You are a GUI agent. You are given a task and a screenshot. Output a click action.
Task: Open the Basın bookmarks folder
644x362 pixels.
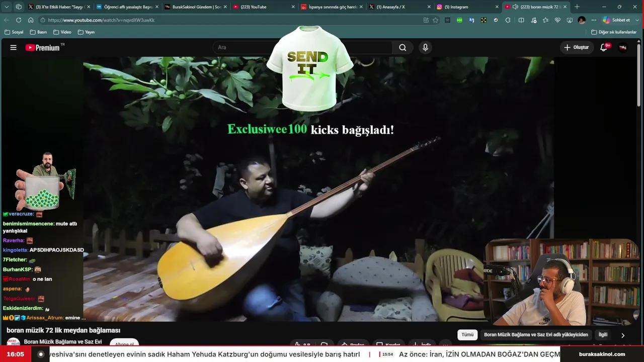coord(38,32)
